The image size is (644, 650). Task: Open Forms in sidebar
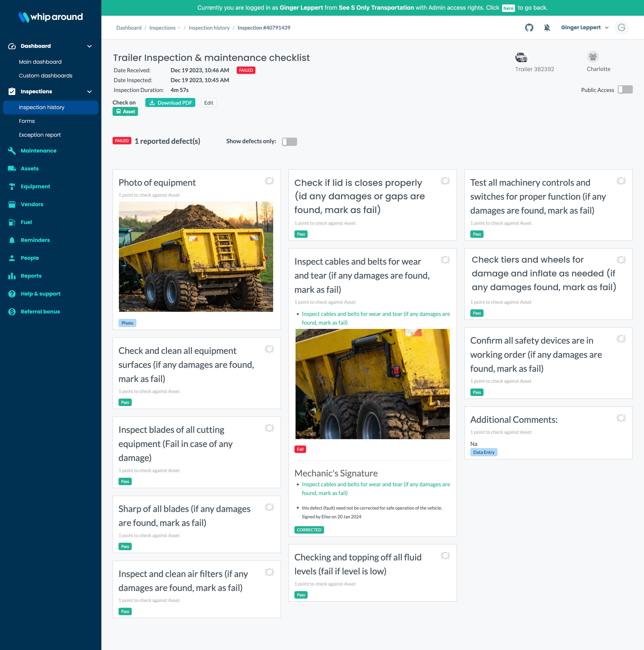click(27, 121)
